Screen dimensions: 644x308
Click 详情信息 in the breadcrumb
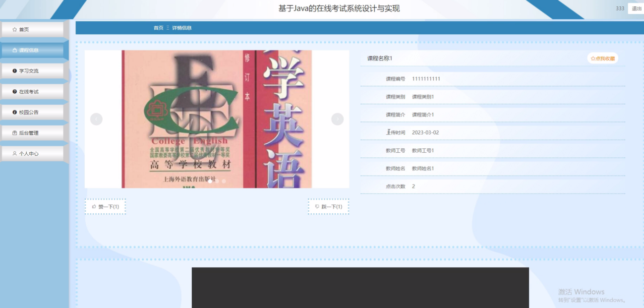tap(182, 28)
